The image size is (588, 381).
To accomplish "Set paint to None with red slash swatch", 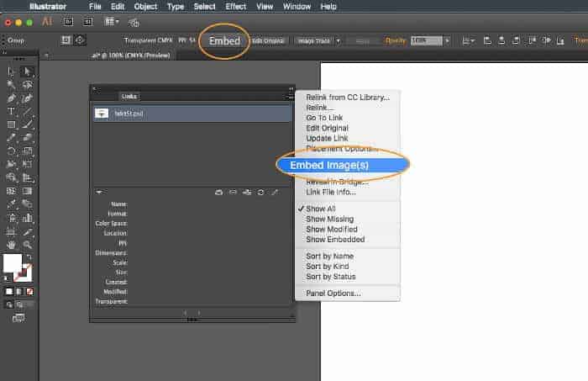I will [x=29, y=292].
